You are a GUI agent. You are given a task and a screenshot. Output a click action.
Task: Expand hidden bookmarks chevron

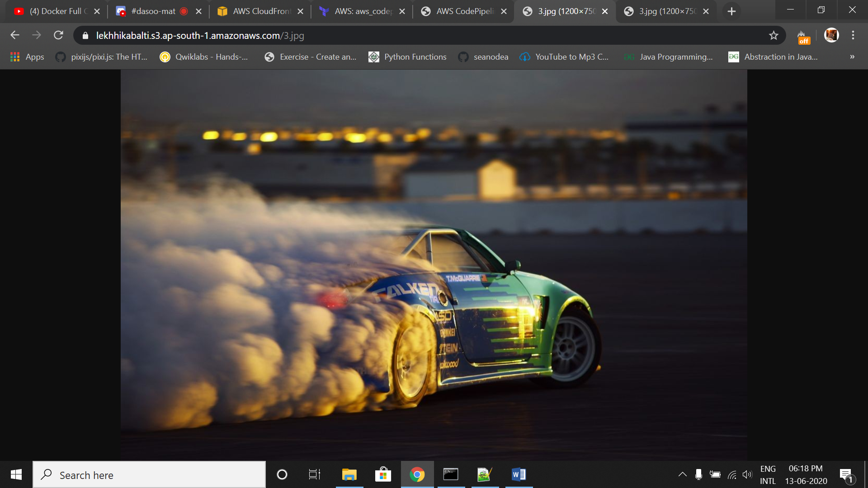[x=852, y=57]
